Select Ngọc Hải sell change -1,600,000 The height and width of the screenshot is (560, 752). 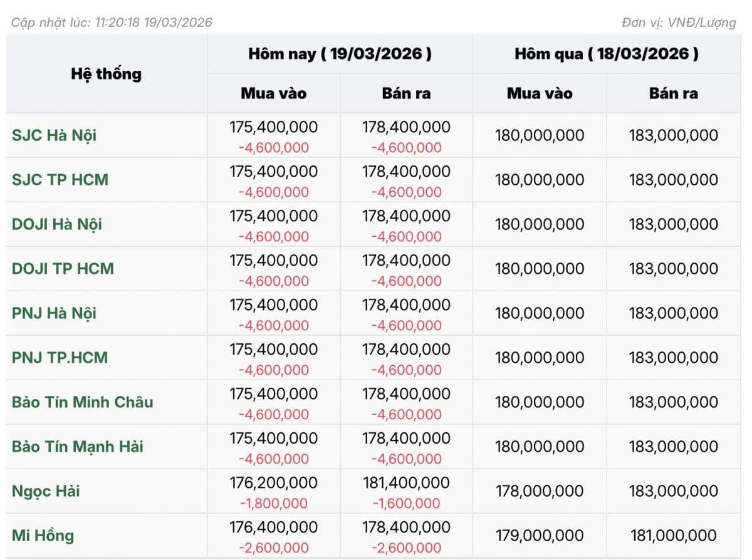[406, 504]
